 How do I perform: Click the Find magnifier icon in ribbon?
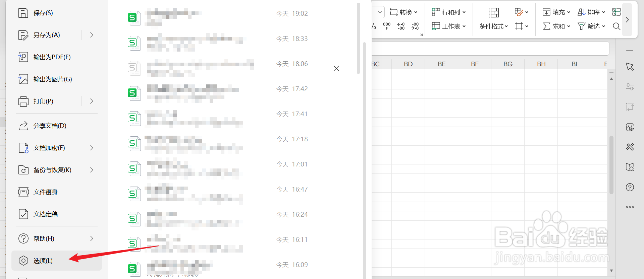click(616, 26)
